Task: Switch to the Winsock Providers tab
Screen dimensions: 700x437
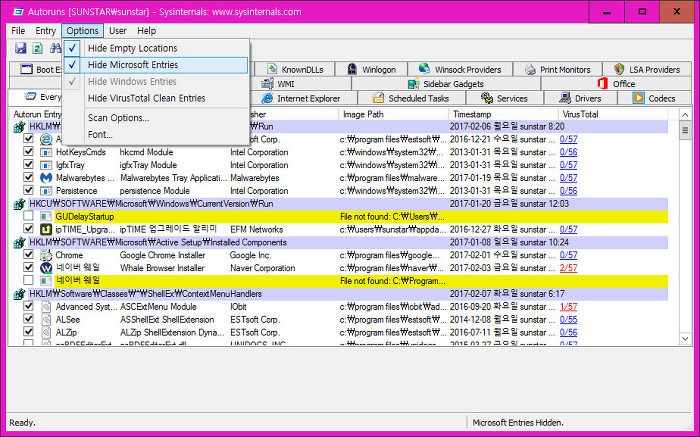Action: point(460,70)
